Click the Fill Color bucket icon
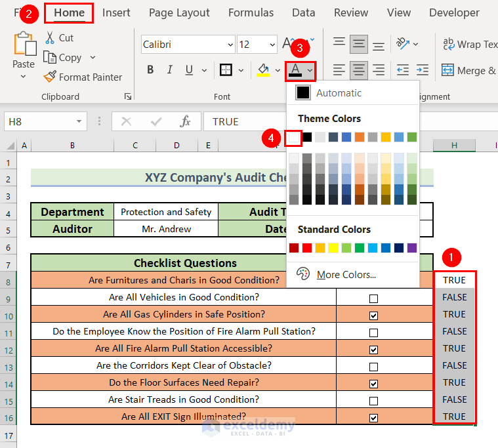Image resolution: width=498 pixels, height=448 pixels. [263, 70]
